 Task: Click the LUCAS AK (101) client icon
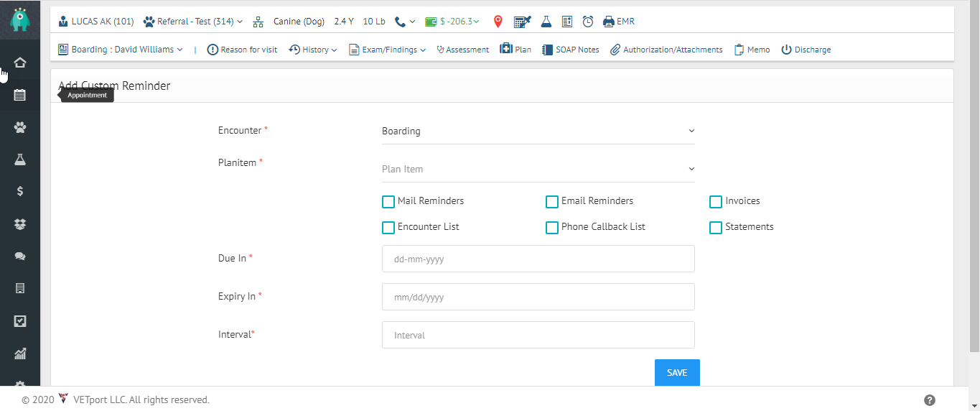[x=63, y=22]
